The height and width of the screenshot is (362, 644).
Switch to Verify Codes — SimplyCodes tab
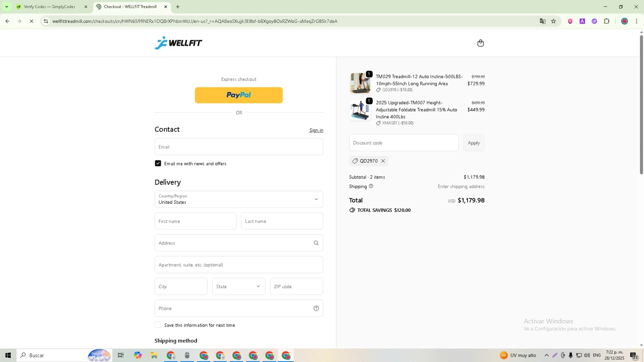pyautogui.click(x=49, y=7)
